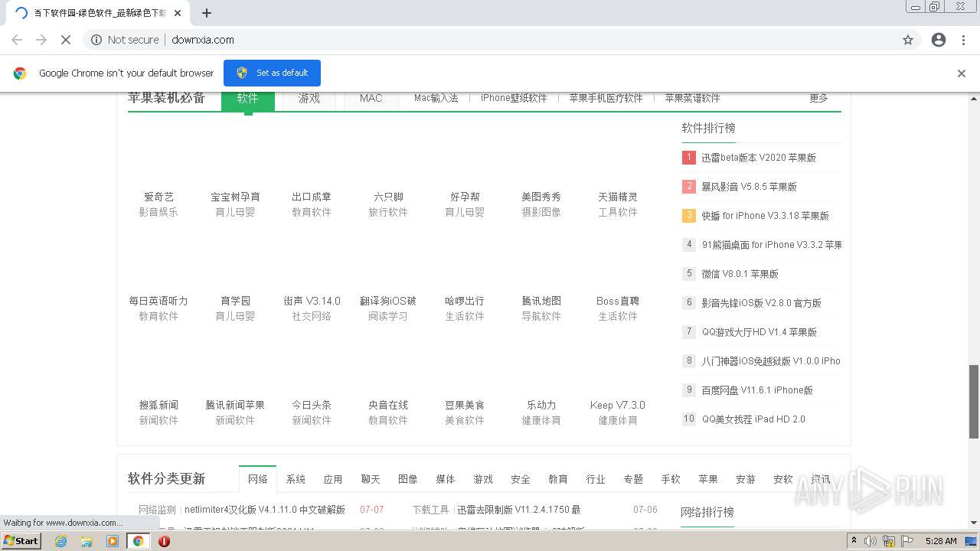
Task: Open 微信 V8.0.1 苹果版 ranking item
Action: pos(740,274)
